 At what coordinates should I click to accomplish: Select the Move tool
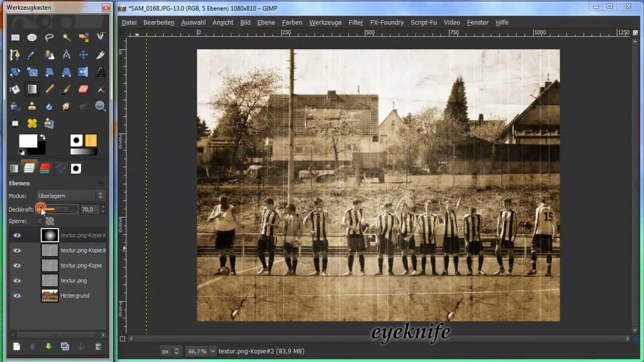[x=84, y=55]
